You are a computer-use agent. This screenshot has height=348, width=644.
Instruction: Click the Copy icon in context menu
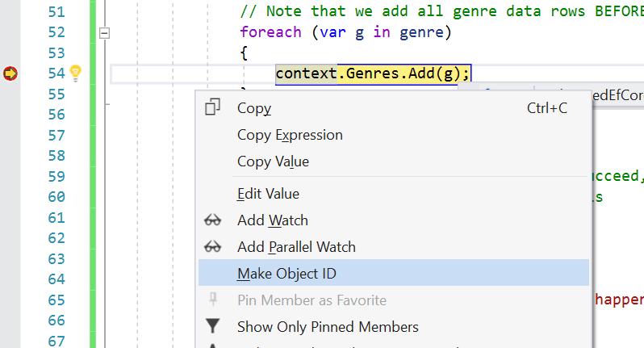pyautogui.click(x=213, y=107)
